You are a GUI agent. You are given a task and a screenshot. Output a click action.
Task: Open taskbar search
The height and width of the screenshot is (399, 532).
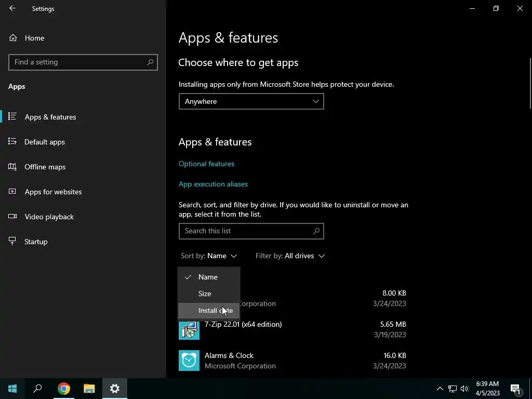coord(37,389)
